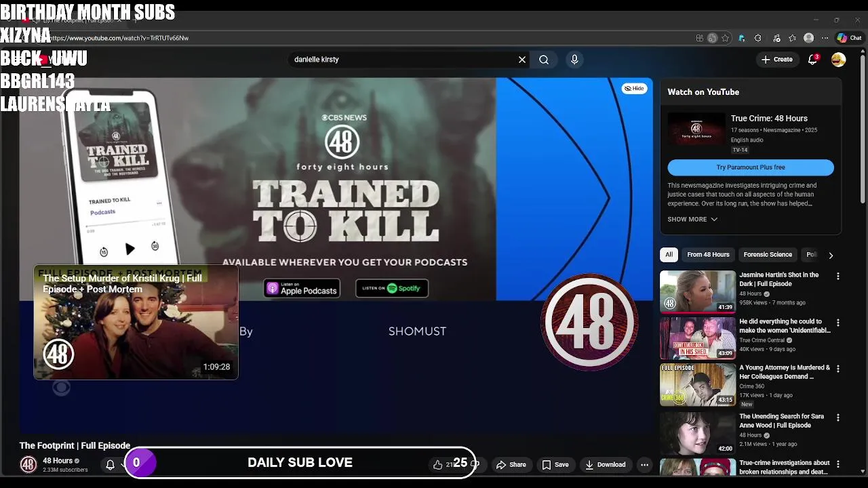The width and height of the screenshot is (868, 488).
Task: Open True Crime: 48 Hours show title
Action: point(769,119)
